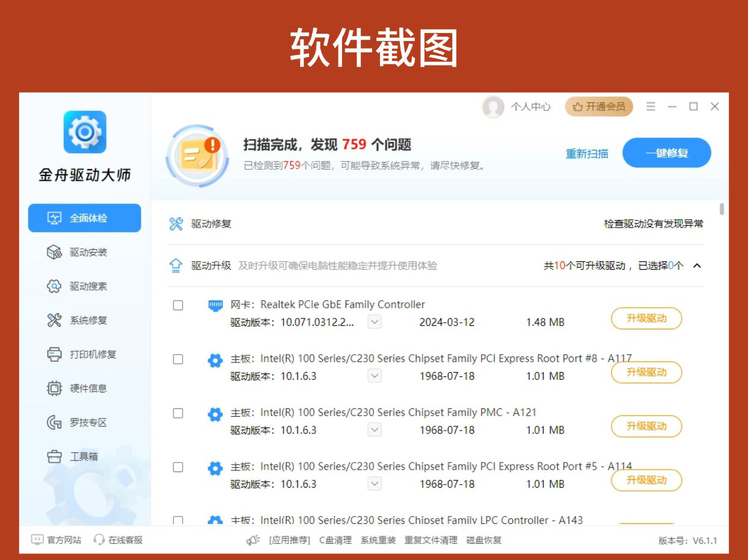Click the Realtek driver size 1.48 MB
The height and width of the screenshot is (560, 748).
[x=545, y=322]
